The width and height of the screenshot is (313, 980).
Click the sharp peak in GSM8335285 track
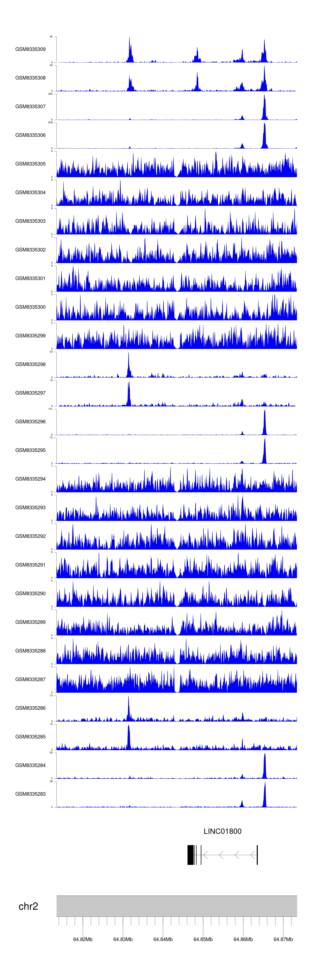point(129,738)
